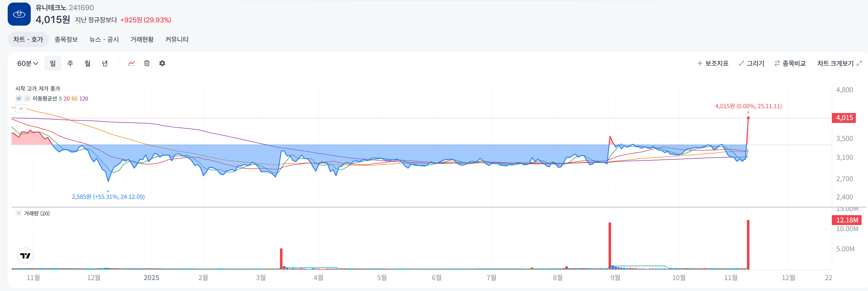Click the stock code 241690
868x291 pixels.
point(81,7)
